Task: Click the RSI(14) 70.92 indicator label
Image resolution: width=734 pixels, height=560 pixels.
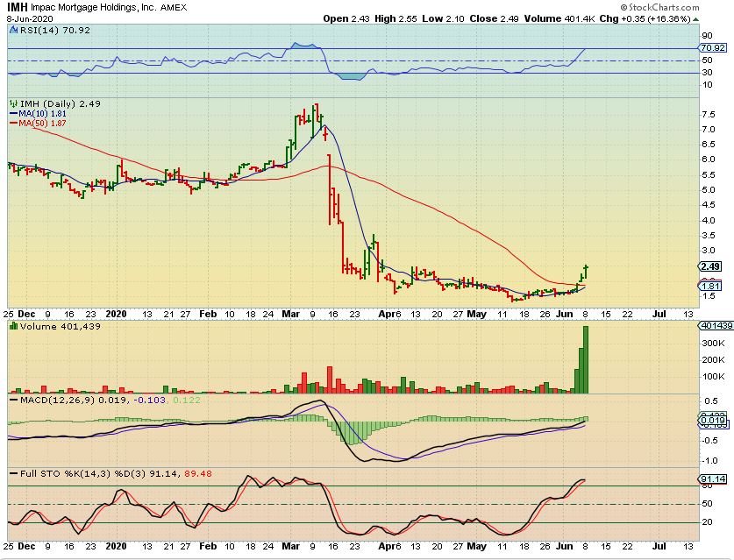Action: (x=54, y=31)
